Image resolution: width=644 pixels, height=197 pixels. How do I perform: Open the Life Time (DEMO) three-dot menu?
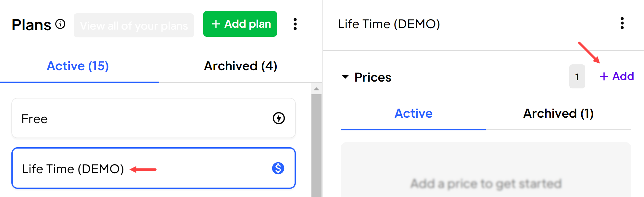[622, 23]
